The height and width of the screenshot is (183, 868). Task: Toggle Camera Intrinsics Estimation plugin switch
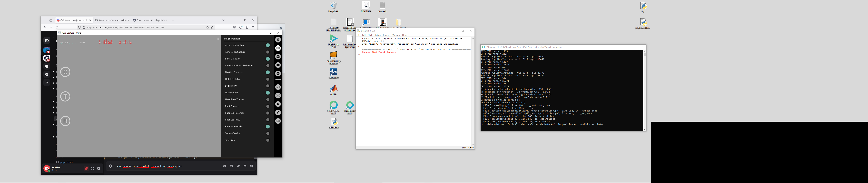(x=268, y=65)
